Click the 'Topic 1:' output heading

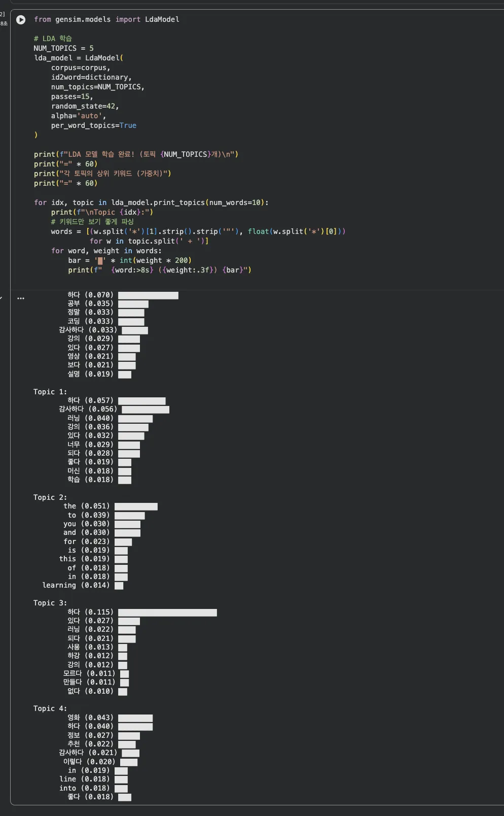tap(50, 392)
